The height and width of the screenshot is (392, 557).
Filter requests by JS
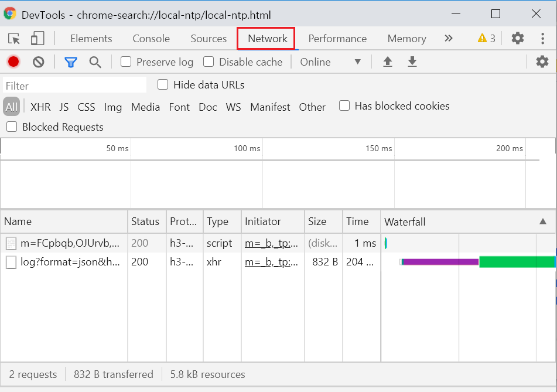click(64, 107)
